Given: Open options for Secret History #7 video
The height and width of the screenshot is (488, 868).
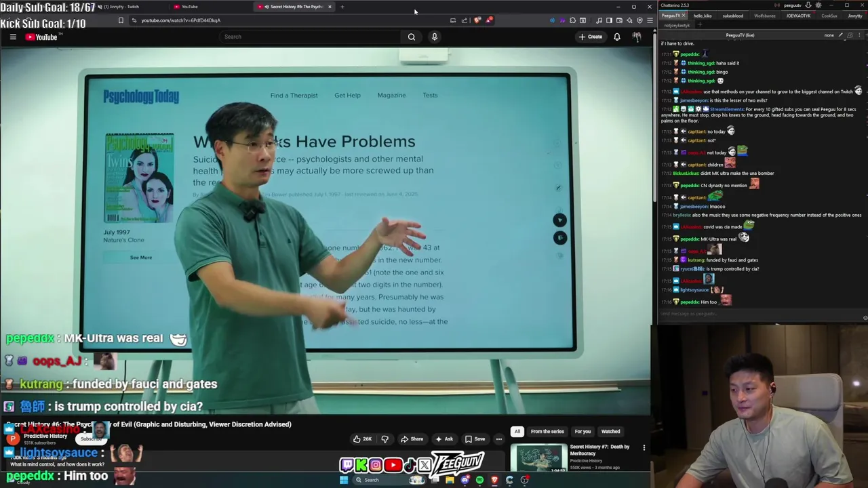Looking at the screenshot, I should click(644, 448).
